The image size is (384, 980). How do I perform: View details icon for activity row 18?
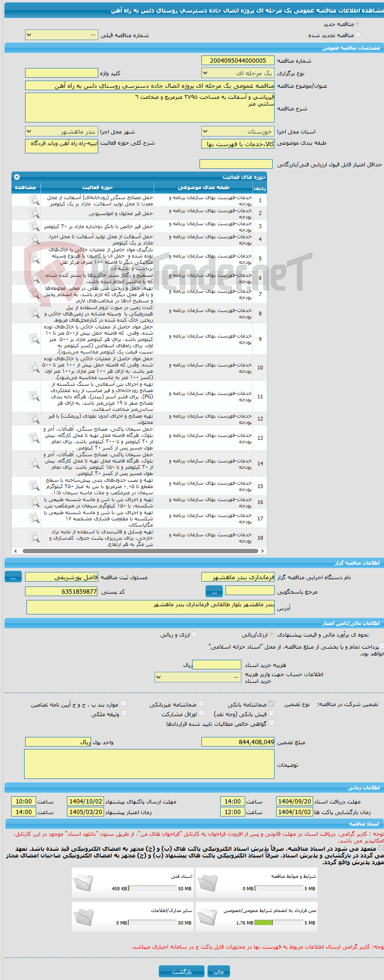coord(33,537)
